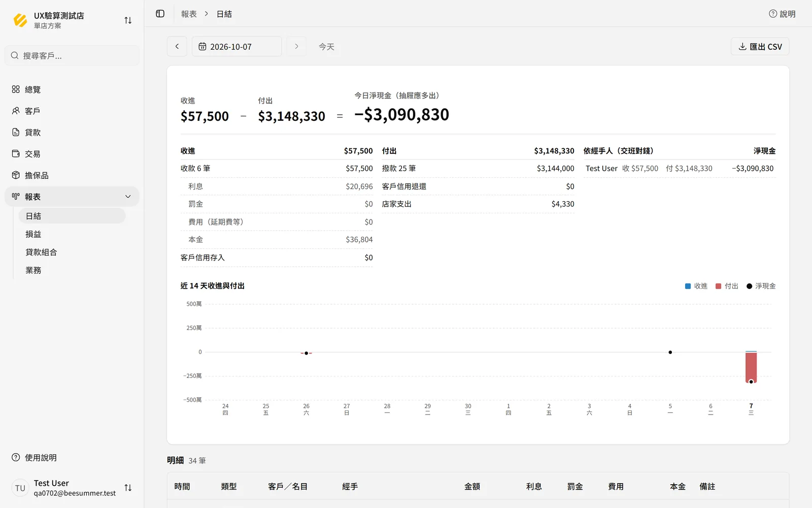
Task: Click the 本金 $36,804 row
Action: (x=277, y=239)
